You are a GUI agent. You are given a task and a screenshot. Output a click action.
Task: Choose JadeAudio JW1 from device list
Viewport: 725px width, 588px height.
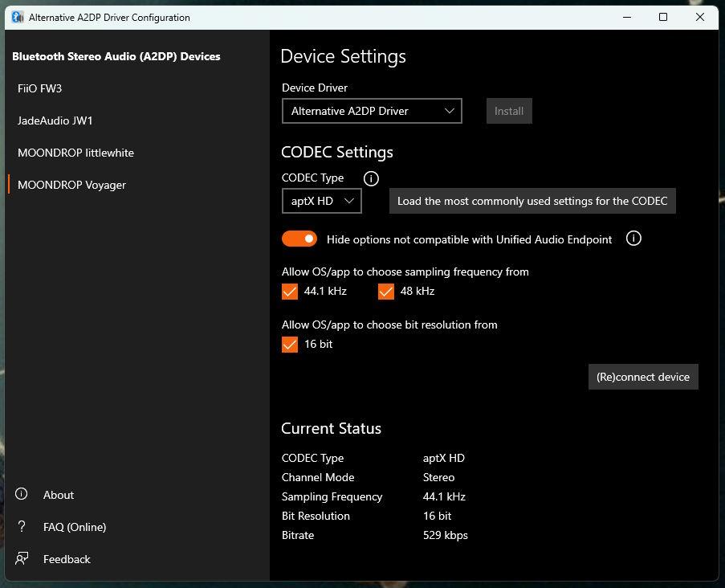coord(55,120)
